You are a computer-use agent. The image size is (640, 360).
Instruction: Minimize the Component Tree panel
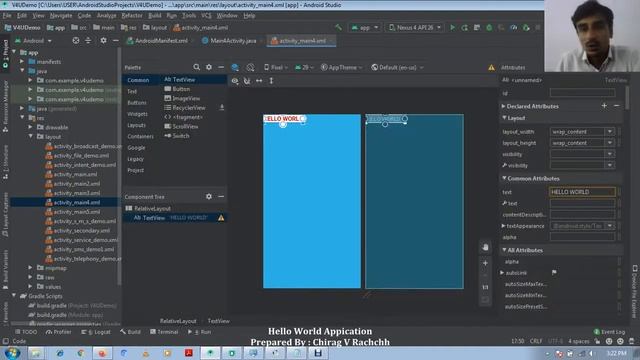[x=221, y=197]
